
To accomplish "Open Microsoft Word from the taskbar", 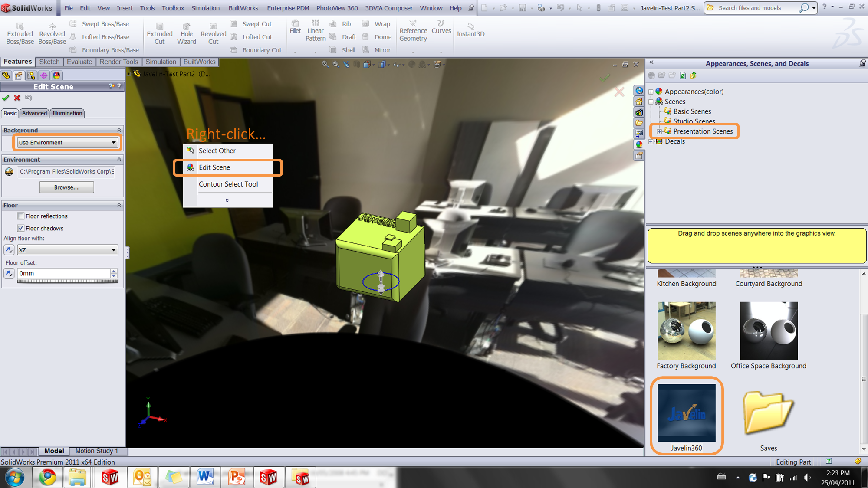I will [x=205, y=478].
